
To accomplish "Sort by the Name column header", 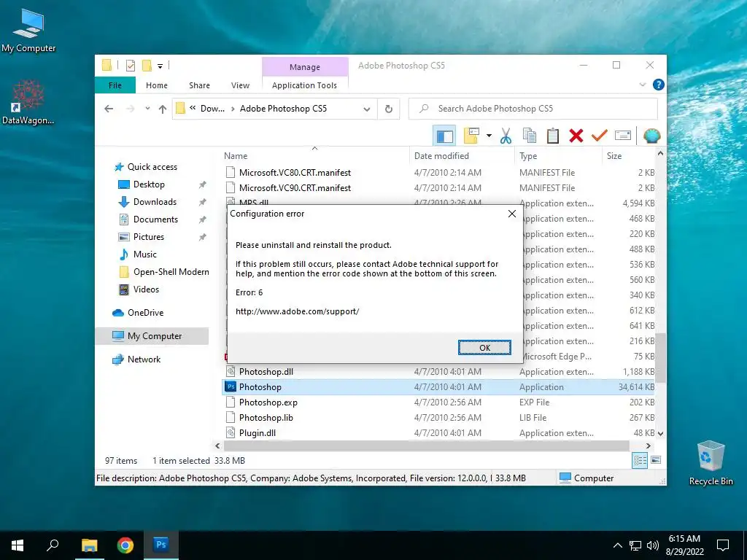I will tap(314, 156).
